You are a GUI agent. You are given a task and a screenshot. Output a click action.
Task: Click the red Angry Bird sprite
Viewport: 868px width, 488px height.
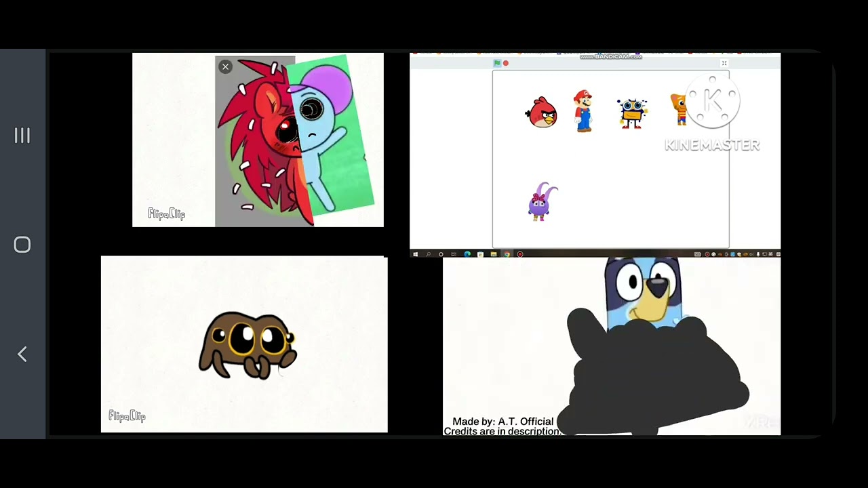[x=541, y=112]
